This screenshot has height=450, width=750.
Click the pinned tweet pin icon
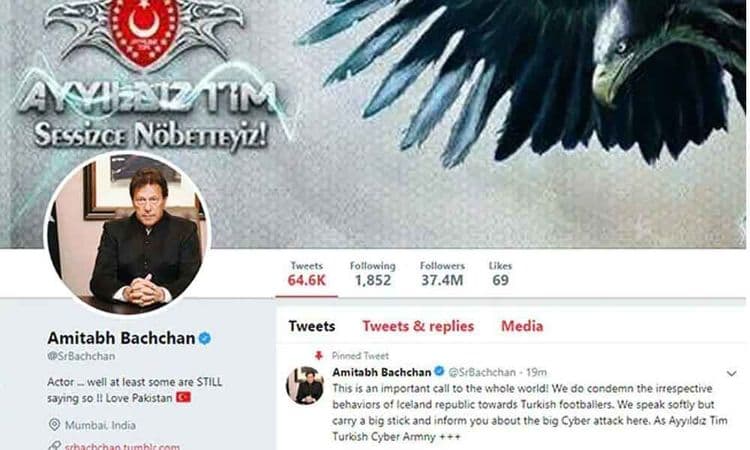click(x=319, y=355)
